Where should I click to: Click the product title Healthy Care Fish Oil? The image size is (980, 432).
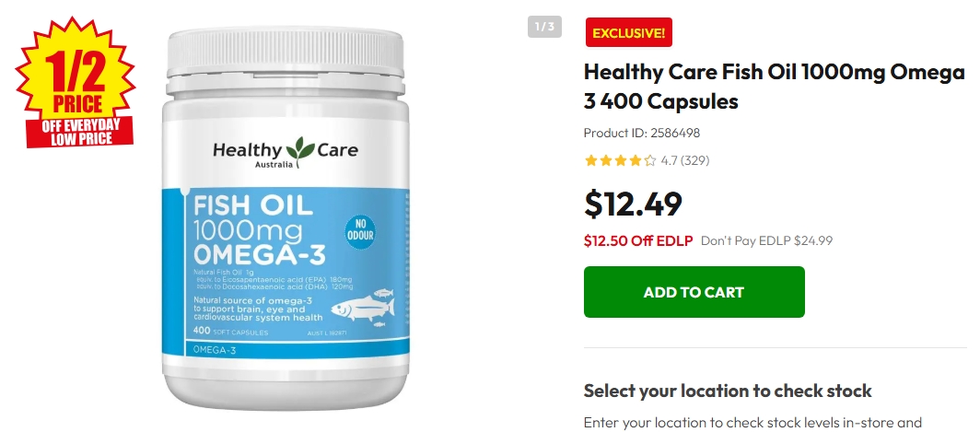(x=775, y=87)
